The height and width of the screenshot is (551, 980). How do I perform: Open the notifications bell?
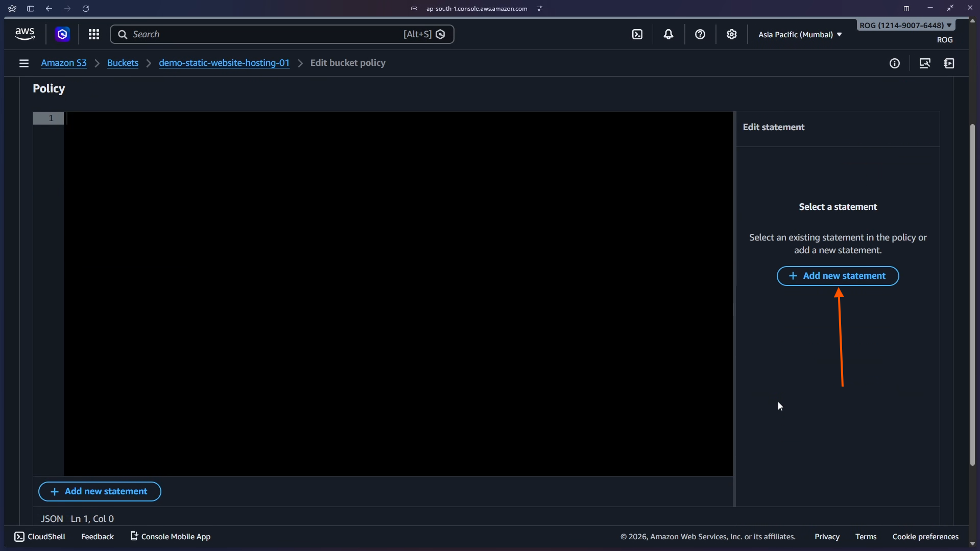click(669, 34)
